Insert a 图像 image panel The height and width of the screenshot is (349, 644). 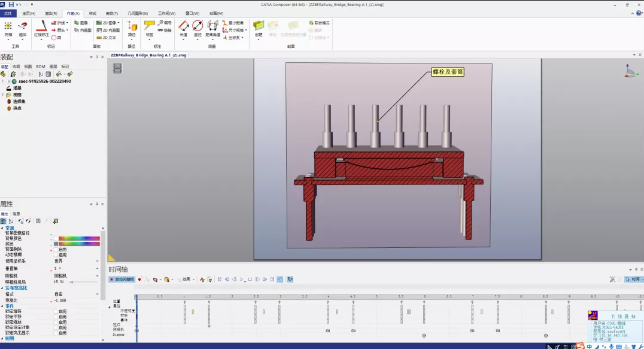coord(81,23)
